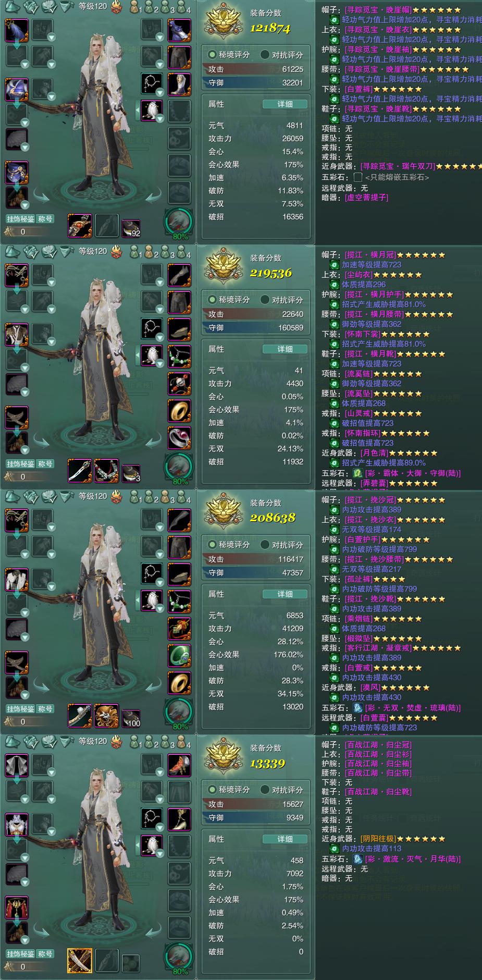
Task: Select the green bead necklace icon in the 219536 panel
Action: [x=179, y=357]
